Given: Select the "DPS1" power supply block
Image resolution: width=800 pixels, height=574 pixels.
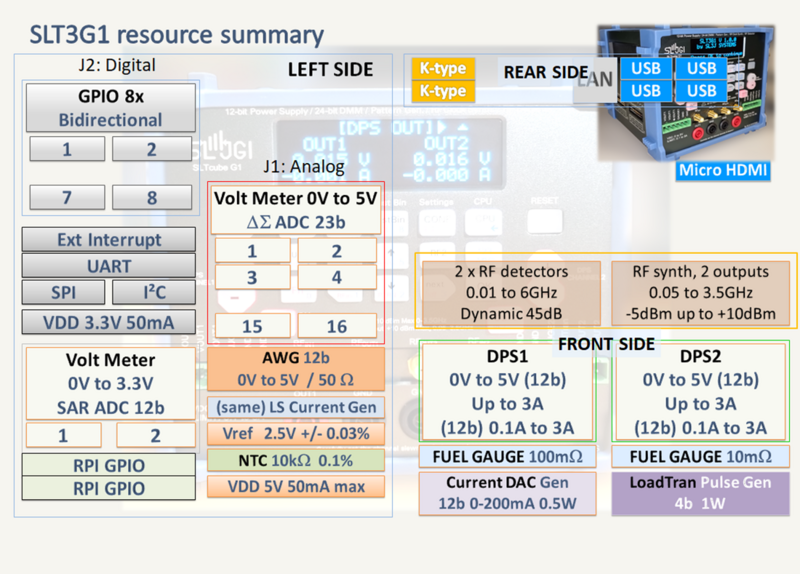Looking at the screenshot, I should click(508, 392).
